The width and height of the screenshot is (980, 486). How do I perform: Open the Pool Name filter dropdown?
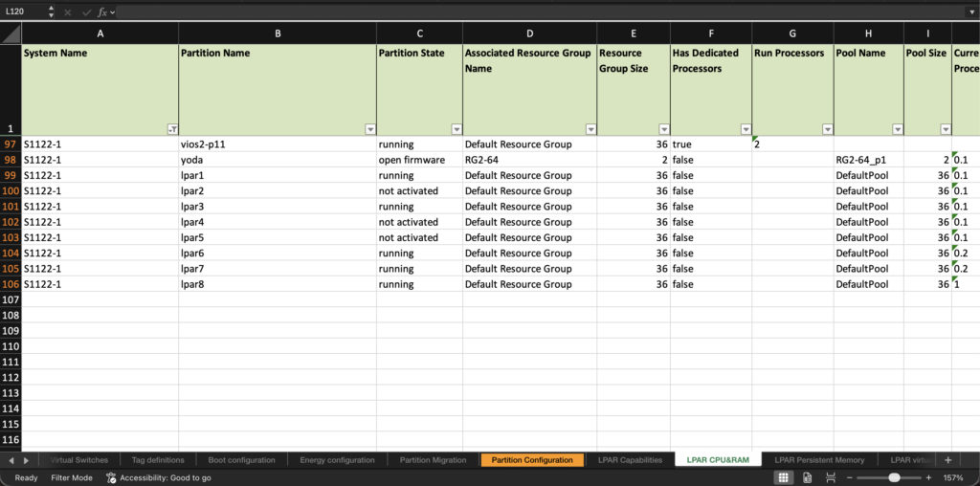[x=897, y=129]
